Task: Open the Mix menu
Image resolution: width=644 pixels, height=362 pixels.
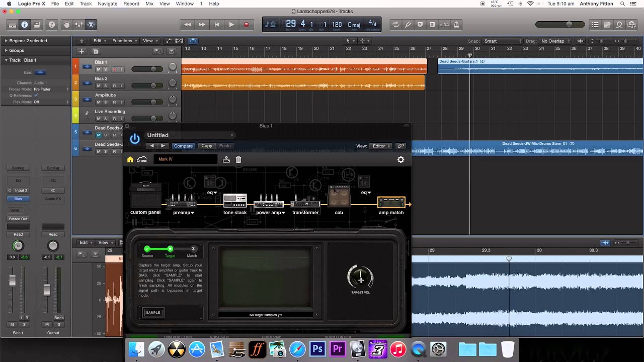Action: (149, 4)
